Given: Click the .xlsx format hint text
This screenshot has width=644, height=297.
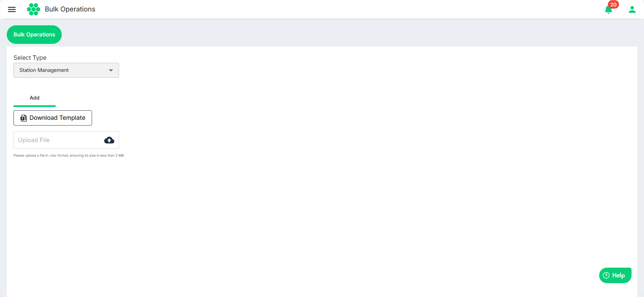Looking at the screenshot, I should point(69,156).
